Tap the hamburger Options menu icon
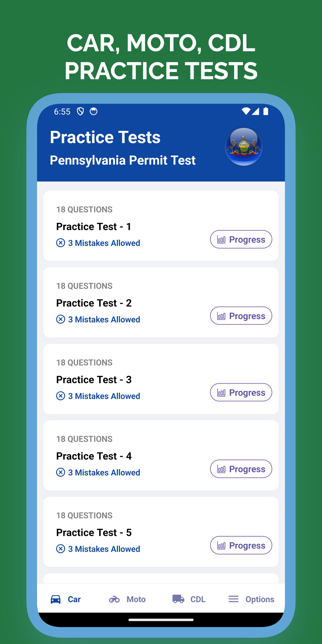The width and height of the screenshot is (322, 644). click(233, 599)
